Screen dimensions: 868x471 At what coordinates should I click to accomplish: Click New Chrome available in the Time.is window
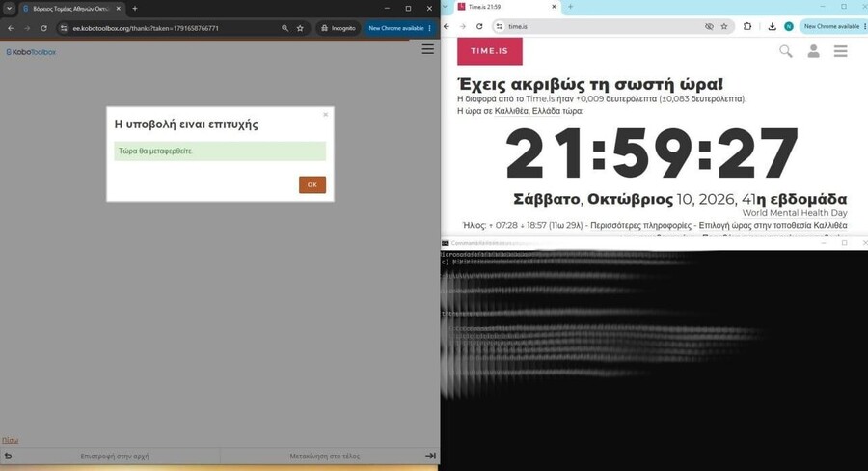click(x=832, y=26)
